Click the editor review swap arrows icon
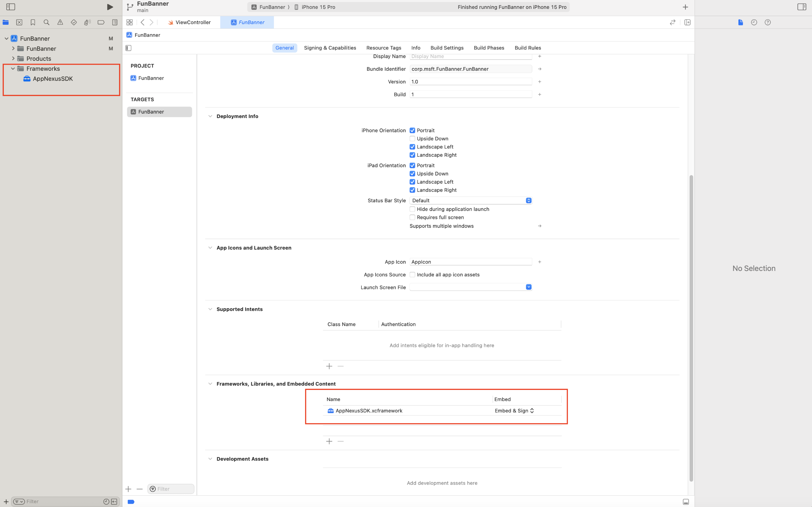 click(x=672, y=22)
